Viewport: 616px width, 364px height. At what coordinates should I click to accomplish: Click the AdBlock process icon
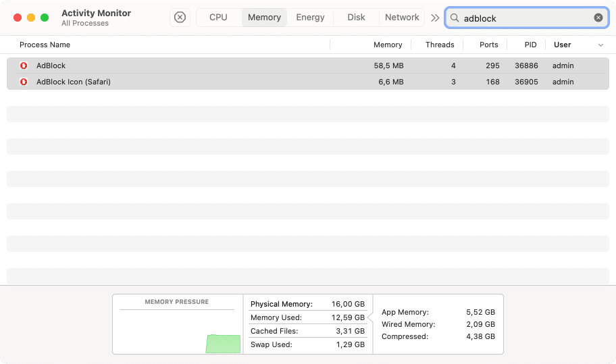click(24, 66)
